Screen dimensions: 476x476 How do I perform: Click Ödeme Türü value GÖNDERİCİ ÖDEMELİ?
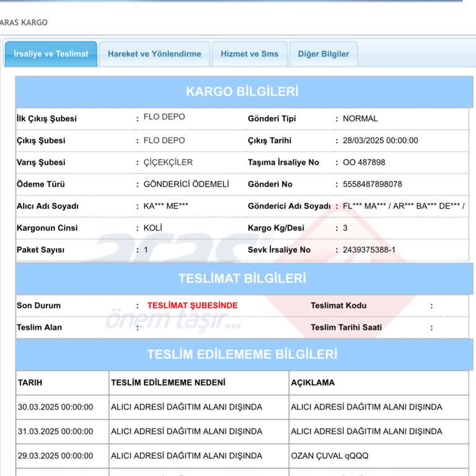(187, 184)
